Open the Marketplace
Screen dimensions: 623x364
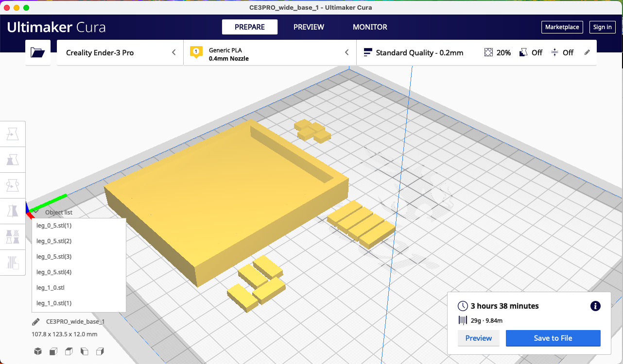tap(562, 27)
